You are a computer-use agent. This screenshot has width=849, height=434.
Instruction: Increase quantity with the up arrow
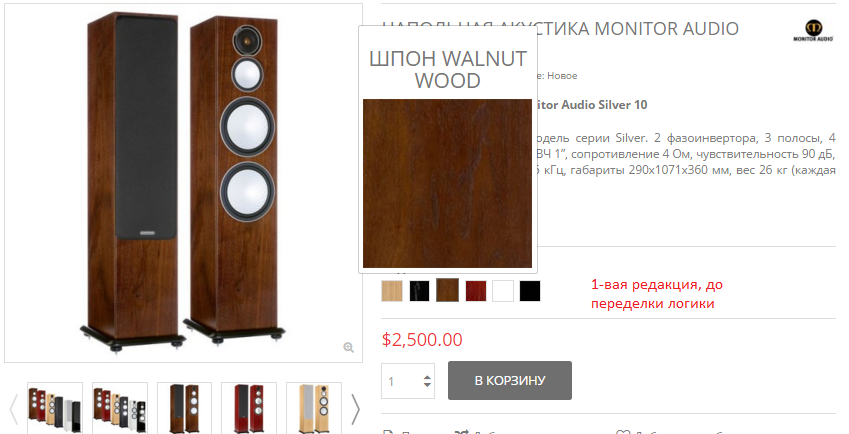point(427,378)
